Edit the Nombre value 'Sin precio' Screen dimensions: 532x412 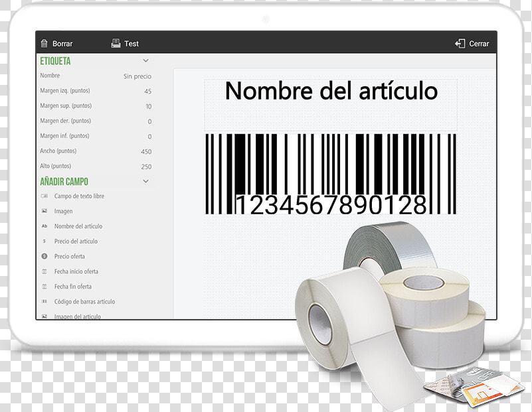[137, 76]
